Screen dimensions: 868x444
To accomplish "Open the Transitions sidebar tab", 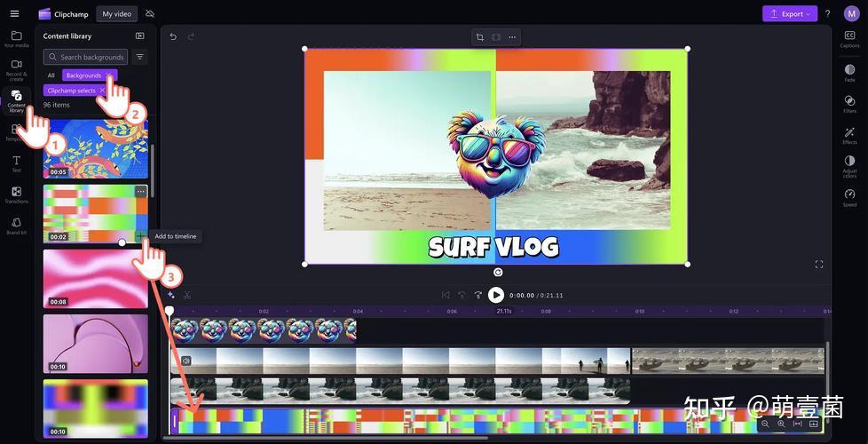I will 17,194.
